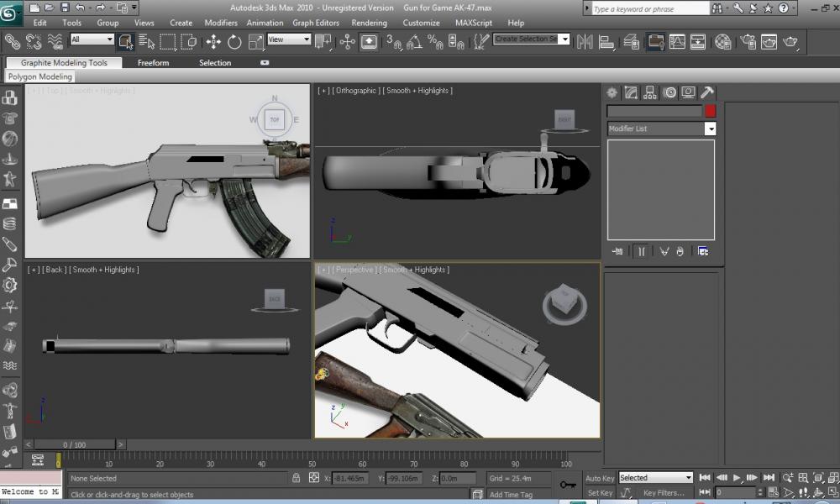The image size is (840, 504).
Task: Select the Move transform tool
Action: [x=213, y=41]
